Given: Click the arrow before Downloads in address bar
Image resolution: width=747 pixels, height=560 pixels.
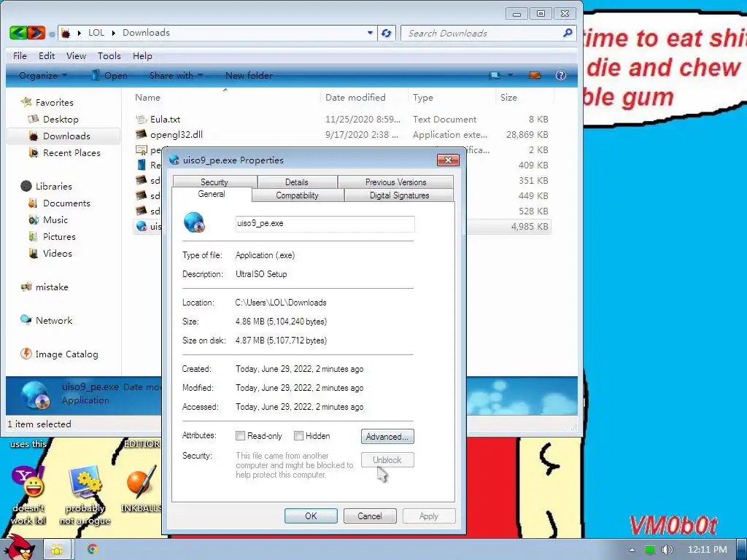Looking at the screenshot, I should (x=113, y=33).
